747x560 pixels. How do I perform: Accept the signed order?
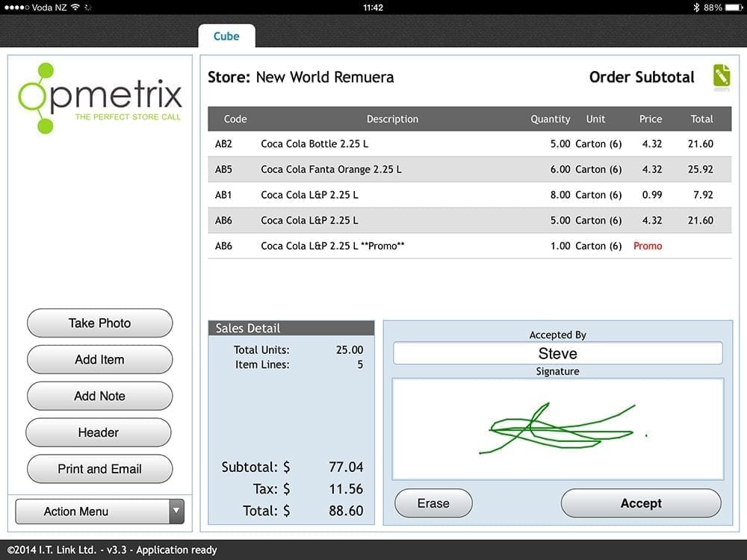[x=641, y=503]
